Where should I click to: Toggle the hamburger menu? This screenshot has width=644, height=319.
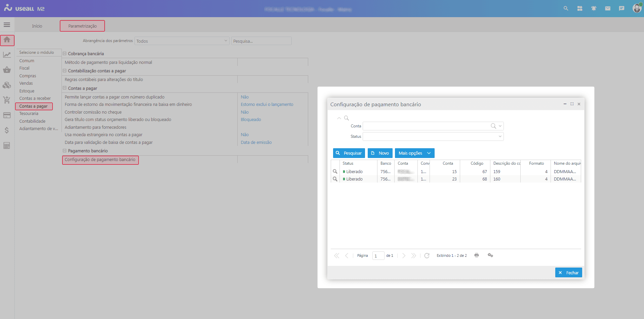[7, 25]
